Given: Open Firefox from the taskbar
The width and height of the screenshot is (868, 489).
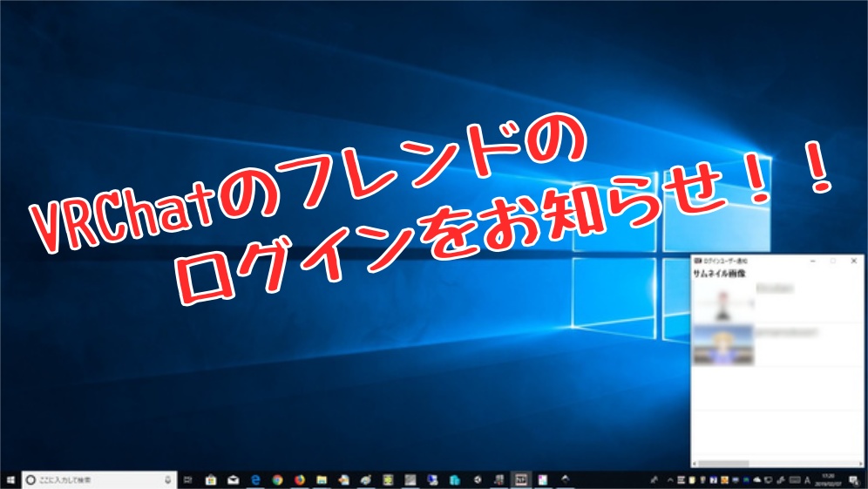Looking at the screenshot, I should coord(300,479).
